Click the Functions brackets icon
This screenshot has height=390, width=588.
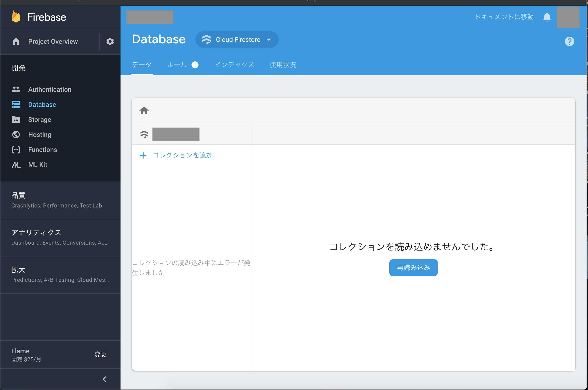16,150
